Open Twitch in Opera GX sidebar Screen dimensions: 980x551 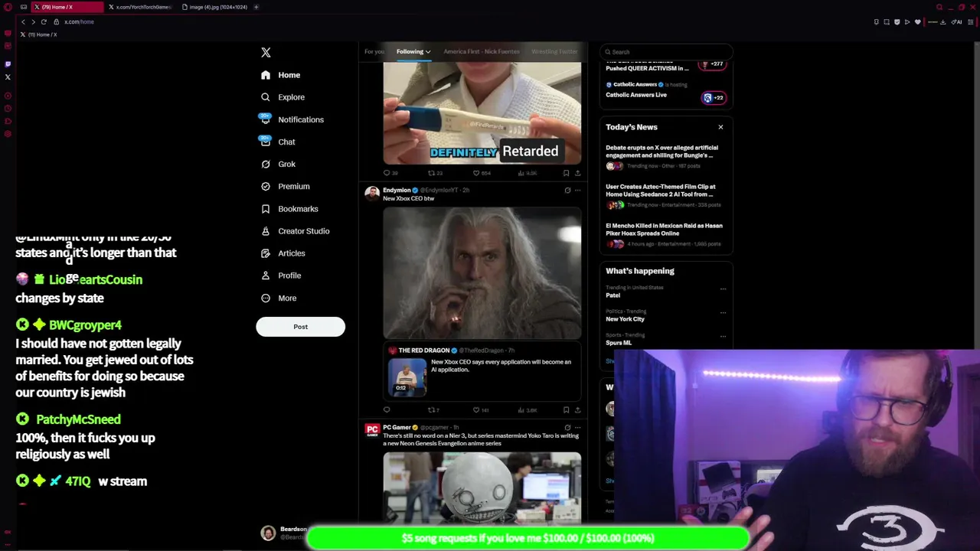8,64
